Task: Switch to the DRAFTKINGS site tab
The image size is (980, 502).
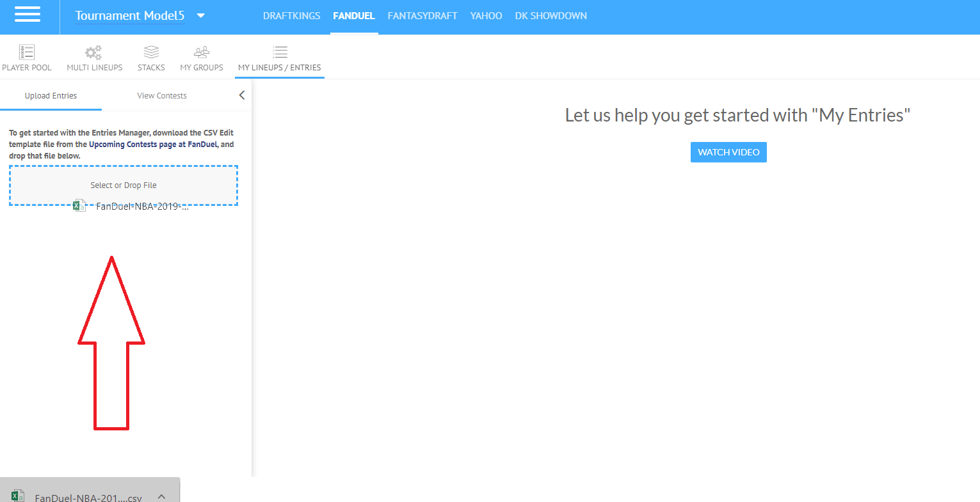Action: coord(291,15)
